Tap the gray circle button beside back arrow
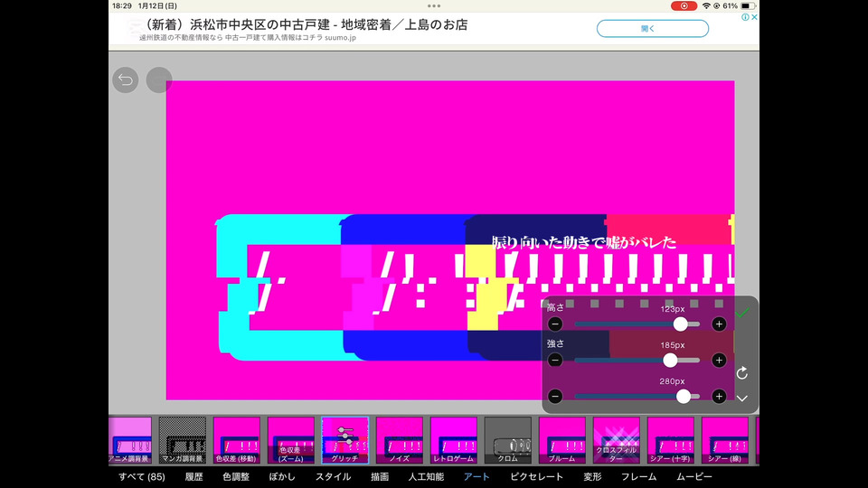The height and width of the screenshot is (488, 868). click(159, 80)
